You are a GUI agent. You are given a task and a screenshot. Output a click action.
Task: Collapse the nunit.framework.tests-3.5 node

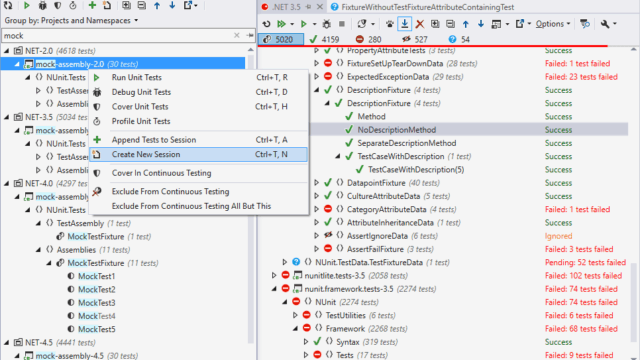274,289
